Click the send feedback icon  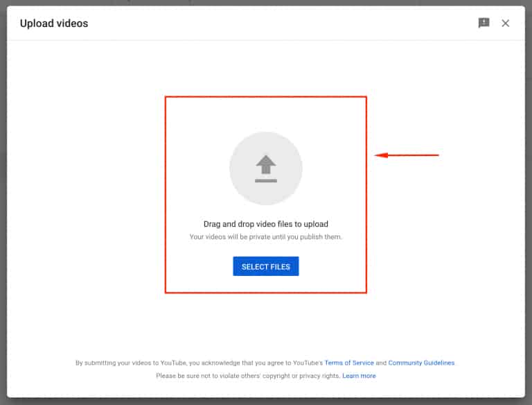click(484, 23)
